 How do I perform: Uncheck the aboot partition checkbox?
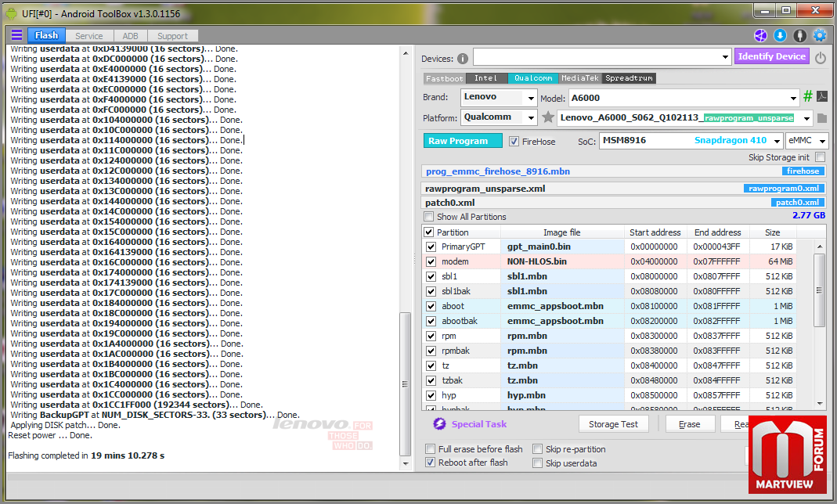[x=430, y=306]
